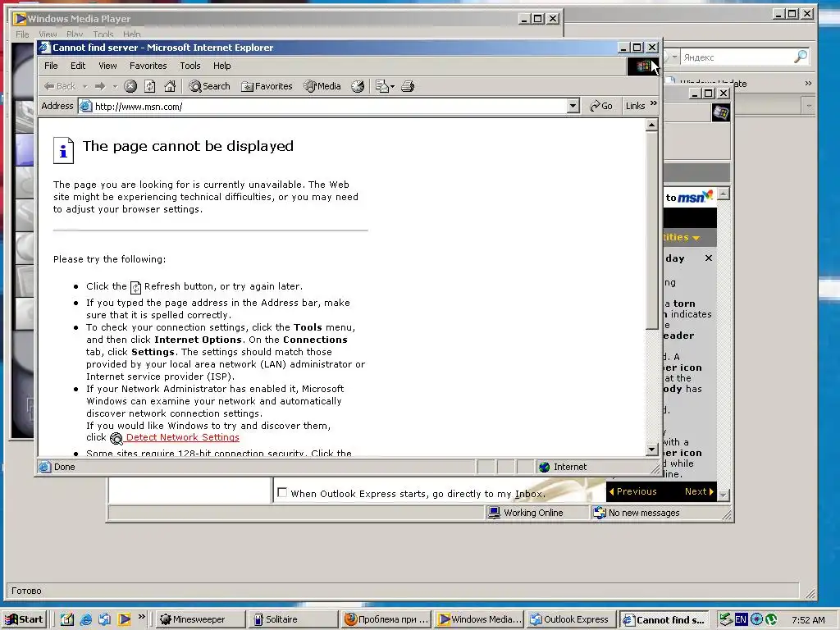
Task: Click the Show Desktop Quick Launch icon
Action: pos(67,619)
